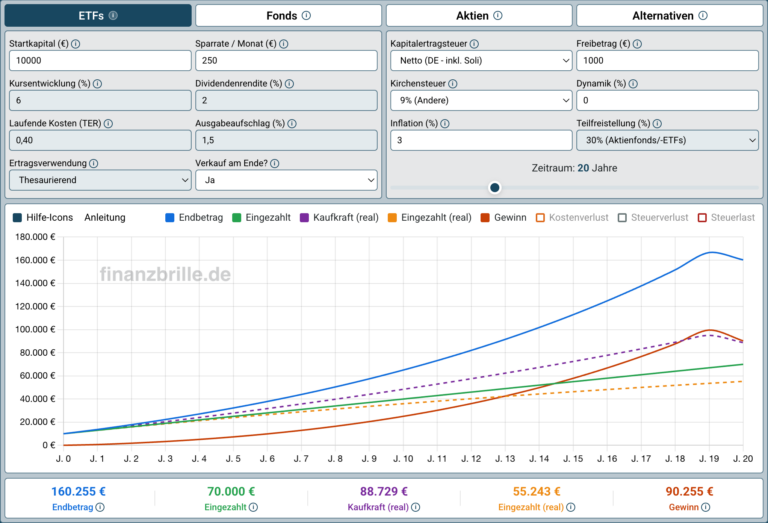Focus the Inflation input field
The width and height of the screenshot is (768, 523).
tap(481, 141)
